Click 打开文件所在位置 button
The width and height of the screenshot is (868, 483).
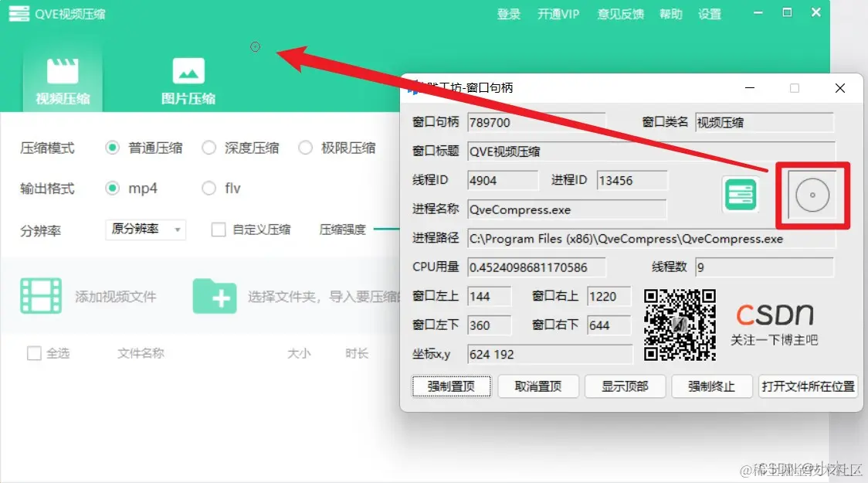[x=809, y=386]
